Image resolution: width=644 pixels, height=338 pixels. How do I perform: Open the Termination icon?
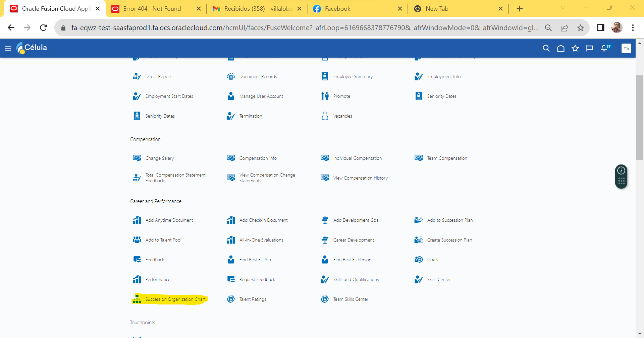(x=231, y=116)
